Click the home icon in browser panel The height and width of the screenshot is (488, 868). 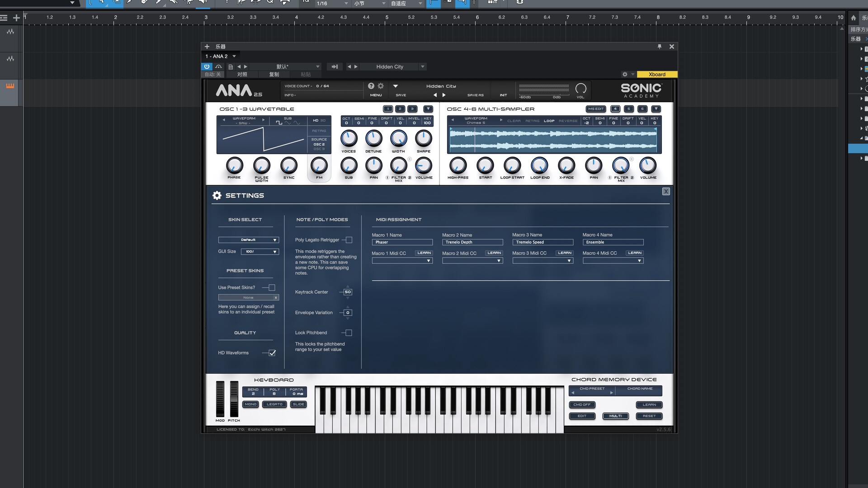point(854,18)
